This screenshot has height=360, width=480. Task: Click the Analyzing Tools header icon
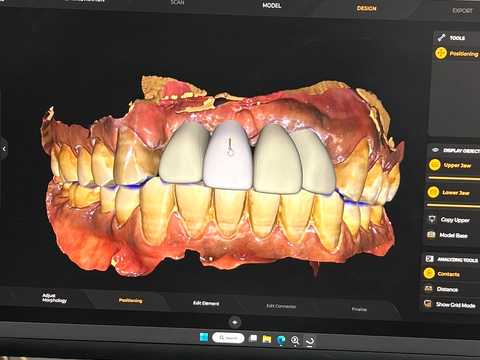point(430,259)
